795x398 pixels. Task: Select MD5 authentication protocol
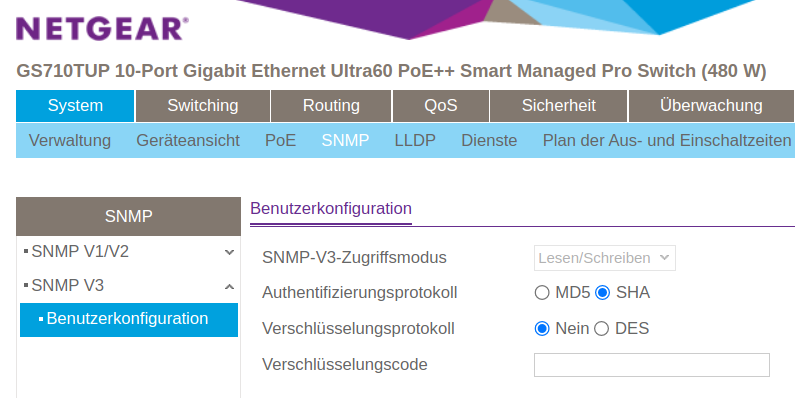[x=542, y=293]
